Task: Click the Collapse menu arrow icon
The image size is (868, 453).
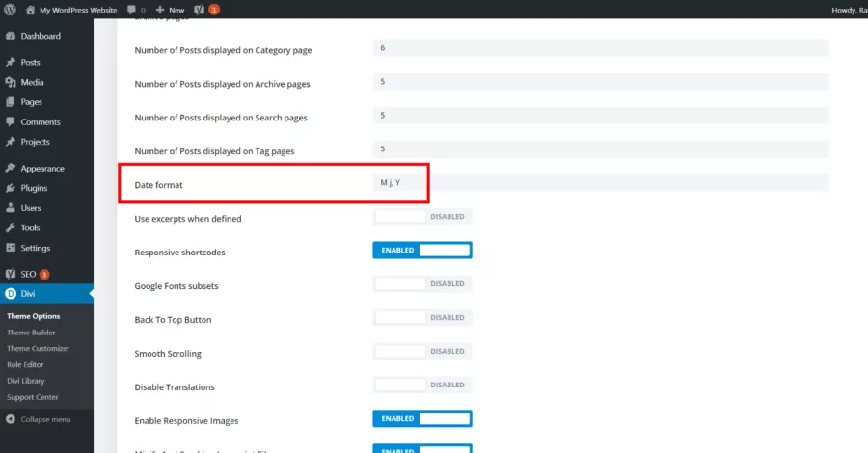Action: point(11,419)
